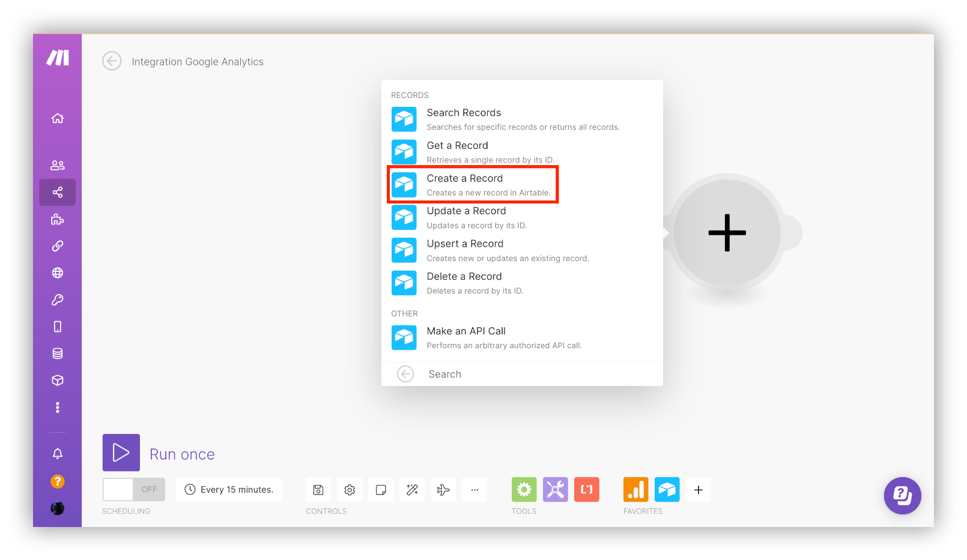Click the Integration Google Analytics title

[x=198, y=62]
